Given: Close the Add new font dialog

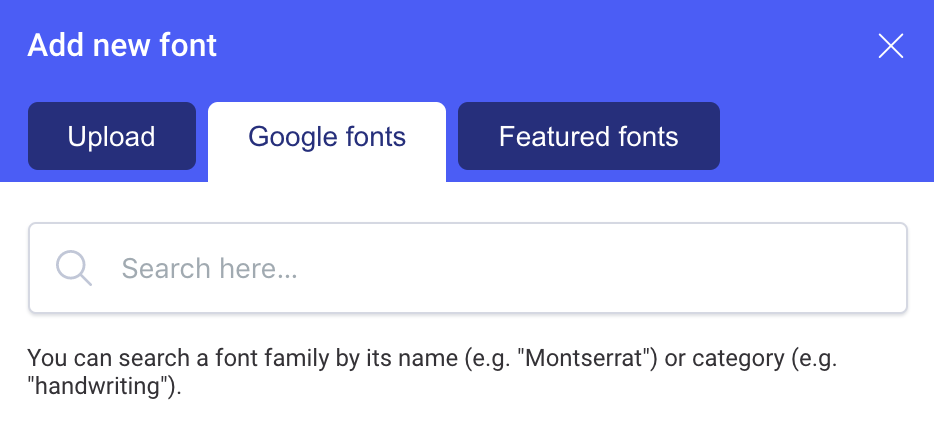Looking at the screenshot, I should point(890,46).
